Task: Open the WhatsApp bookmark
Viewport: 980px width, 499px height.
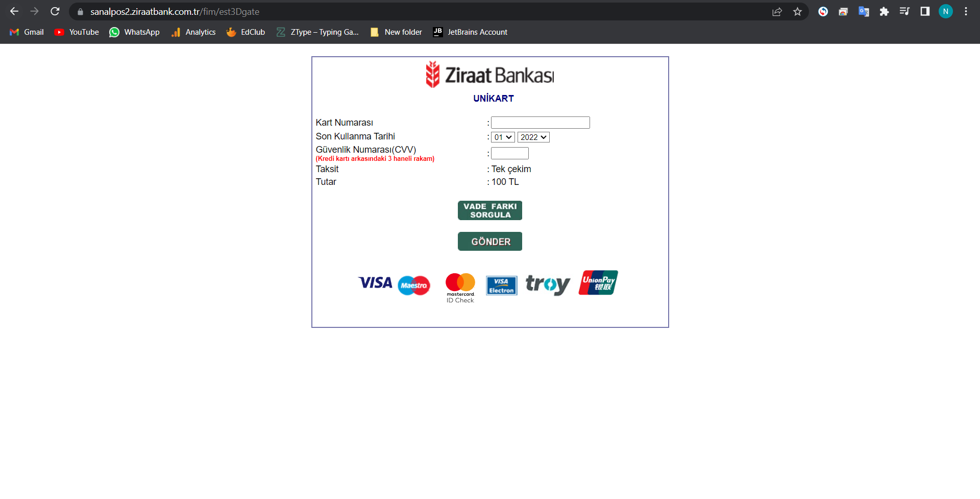Action: pyautogui.click(x=134, y=32)
